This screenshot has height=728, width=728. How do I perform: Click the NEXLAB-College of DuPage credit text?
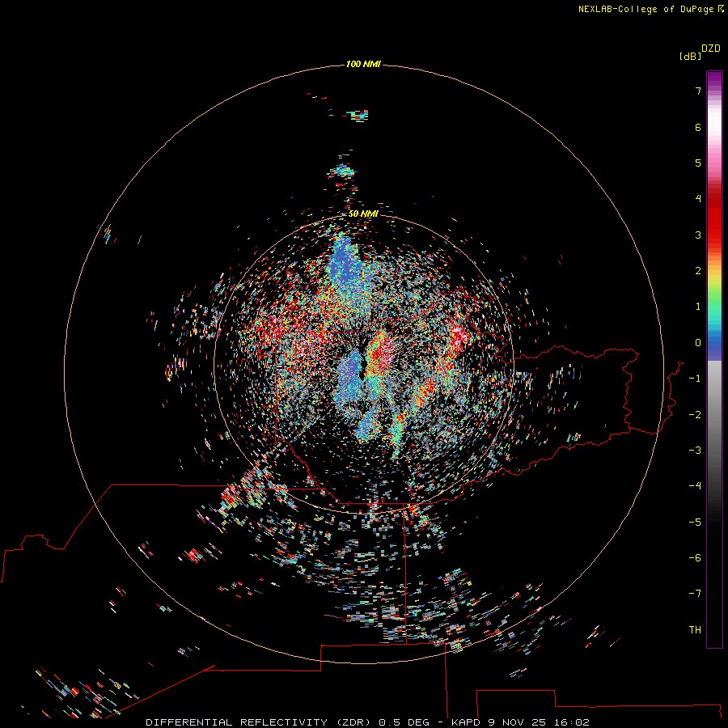coord(647,9)
